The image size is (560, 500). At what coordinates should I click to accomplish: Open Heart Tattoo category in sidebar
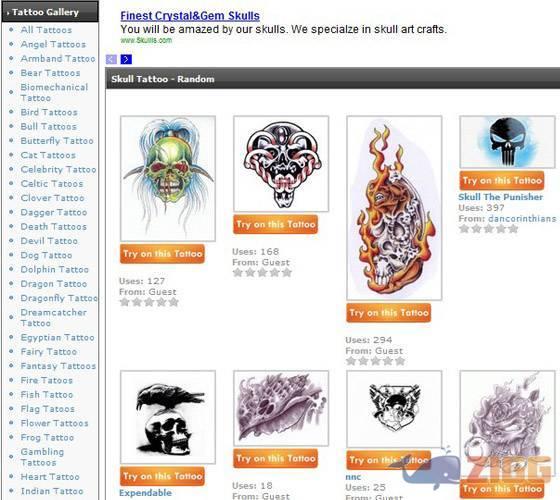click(50, 477)
